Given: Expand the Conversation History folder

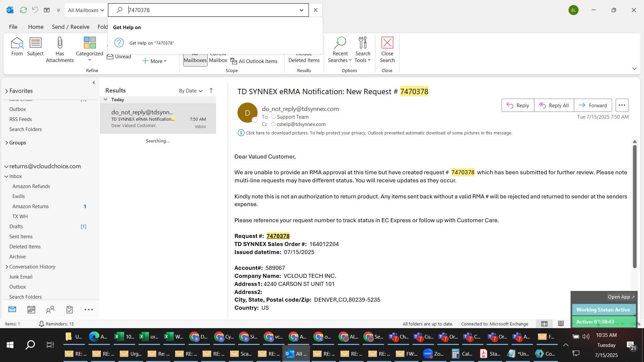Looking at the screenshot, I should (x=6, y=267).
